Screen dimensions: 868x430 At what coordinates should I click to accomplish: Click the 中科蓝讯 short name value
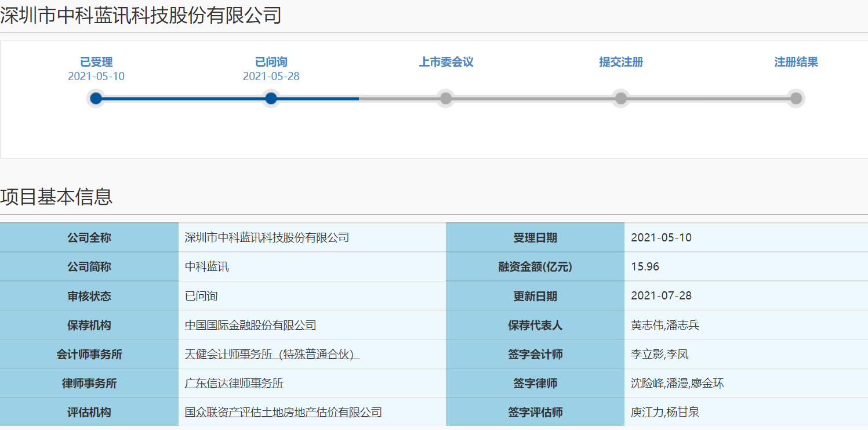[x=206, y=267]
